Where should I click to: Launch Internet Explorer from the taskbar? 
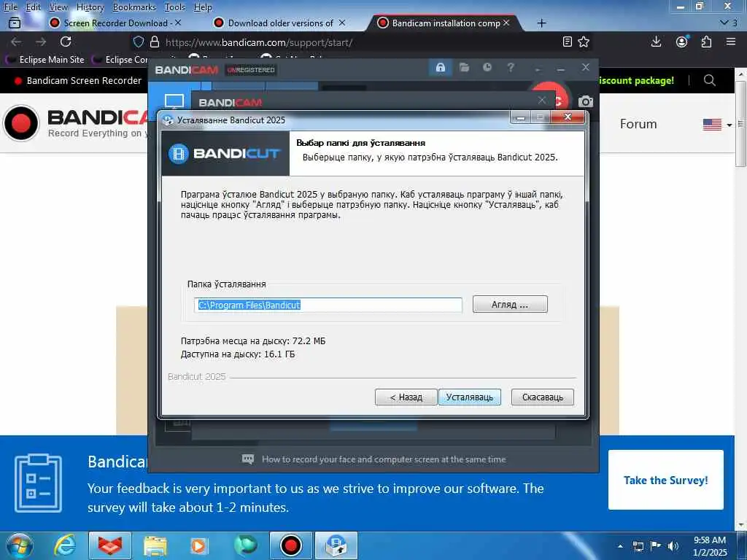(64, 545)
